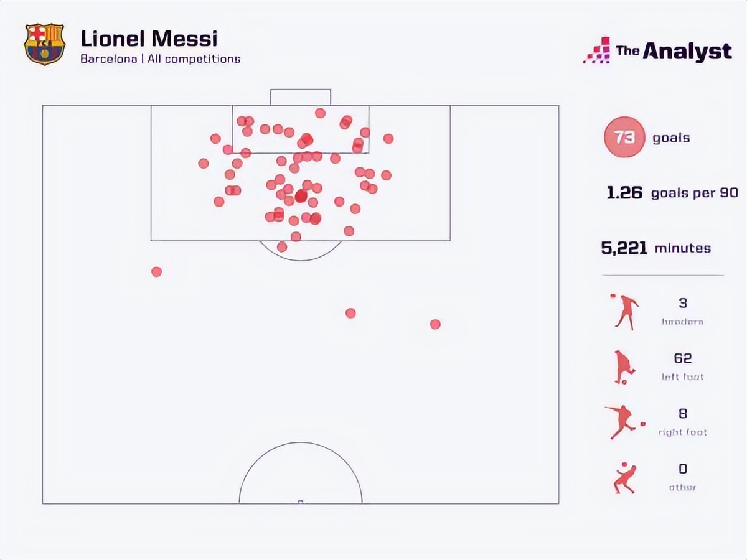
Task: Click the 3 headers count
Action: tap(682, 303)
